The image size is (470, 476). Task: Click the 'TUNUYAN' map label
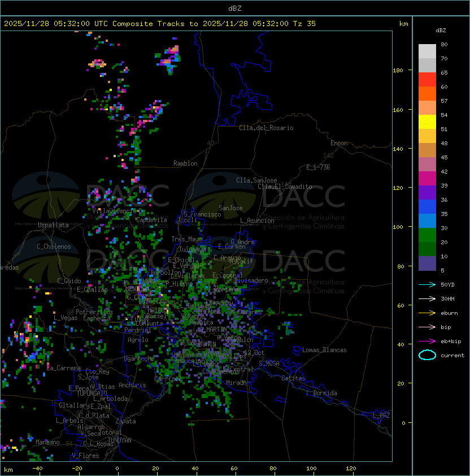(x=120, y=440)
